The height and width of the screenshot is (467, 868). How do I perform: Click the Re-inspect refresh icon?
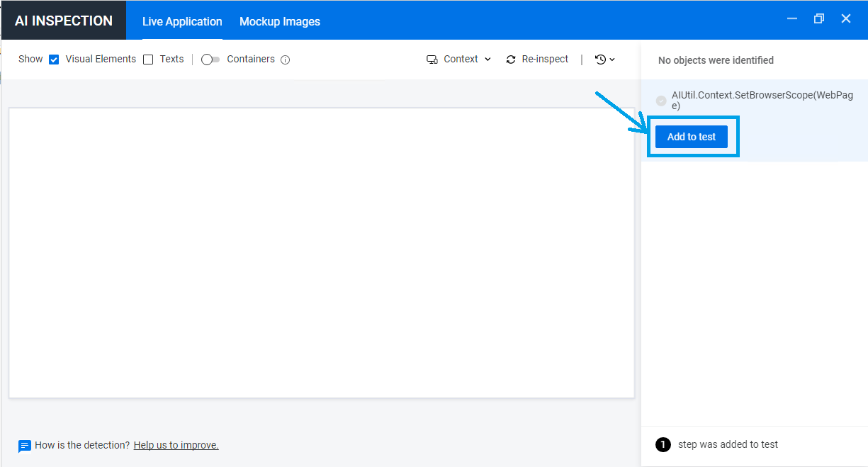tap(511, 59)
